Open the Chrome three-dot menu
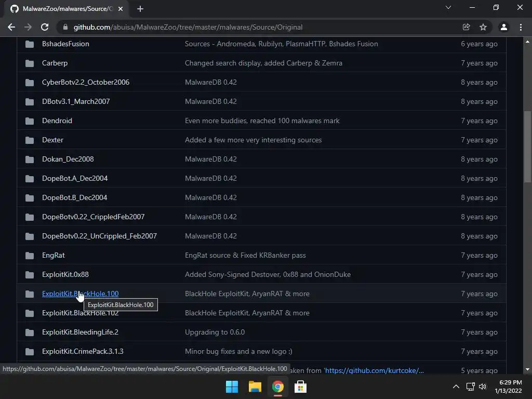Viewport: 532px width, 399px height. [x=521, y=27]
